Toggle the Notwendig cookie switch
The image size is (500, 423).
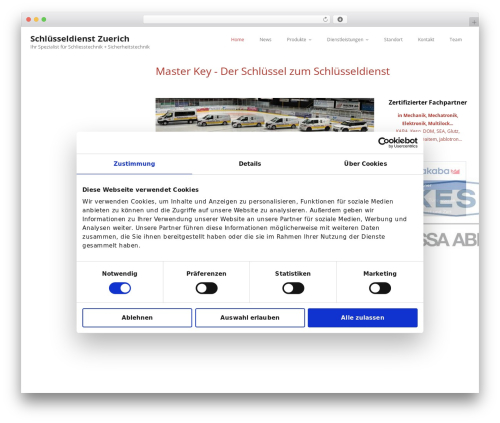point(120,288)
